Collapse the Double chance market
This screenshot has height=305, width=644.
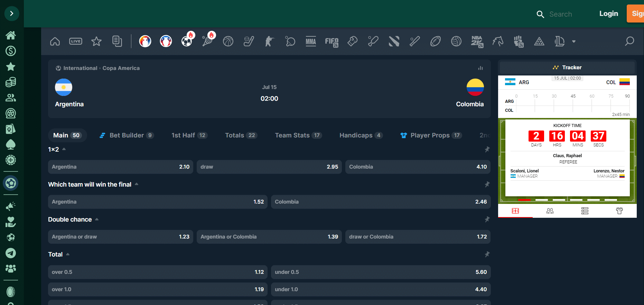(x=97, y=219)
